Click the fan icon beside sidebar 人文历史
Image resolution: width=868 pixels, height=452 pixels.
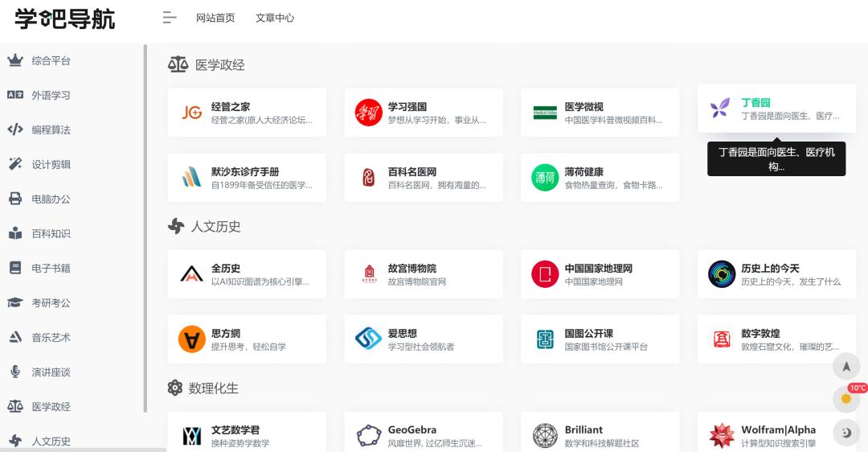click(x=15, y=441)
